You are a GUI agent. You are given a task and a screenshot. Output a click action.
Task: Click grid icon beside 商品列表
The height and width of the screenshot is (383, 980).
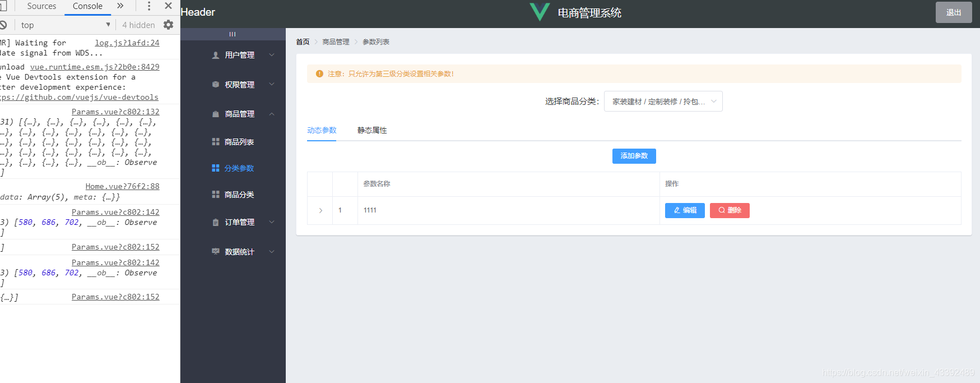tap(216, 142)
